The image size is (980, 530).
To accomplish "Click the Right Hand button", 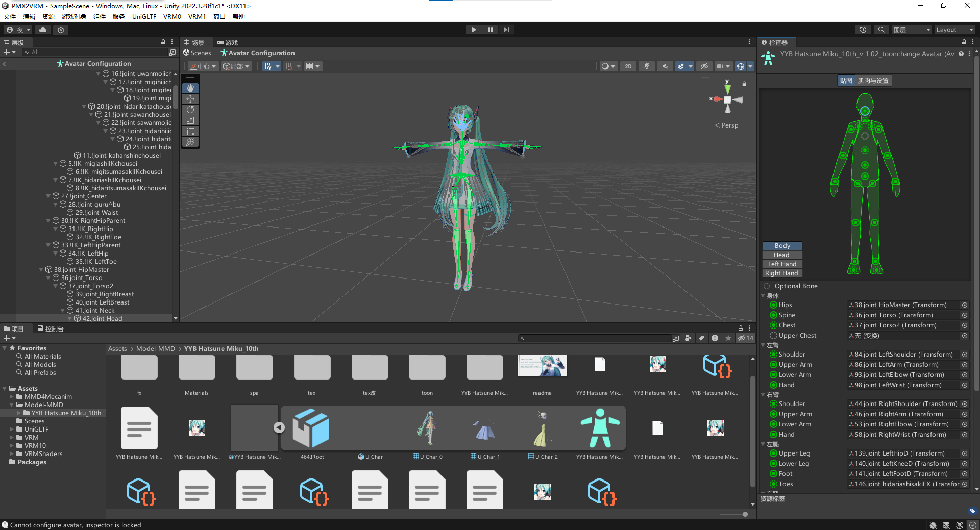I will click(782, 273).
